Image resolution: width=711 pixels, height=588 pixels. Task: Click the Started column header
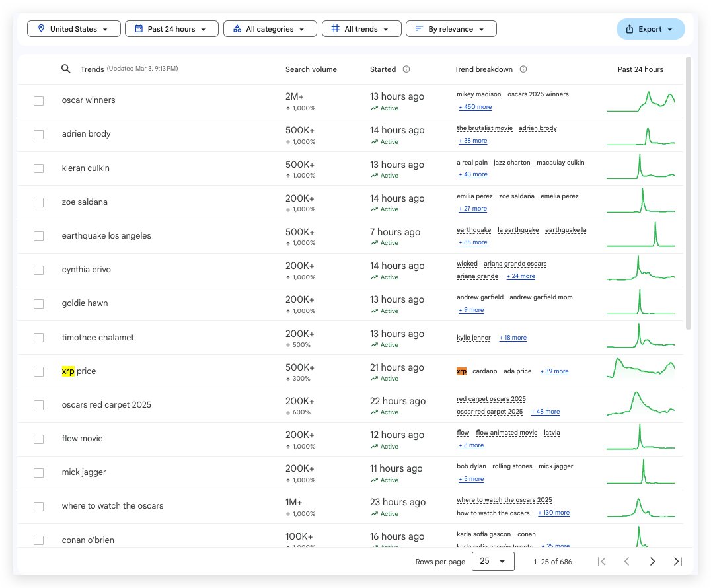383,69
